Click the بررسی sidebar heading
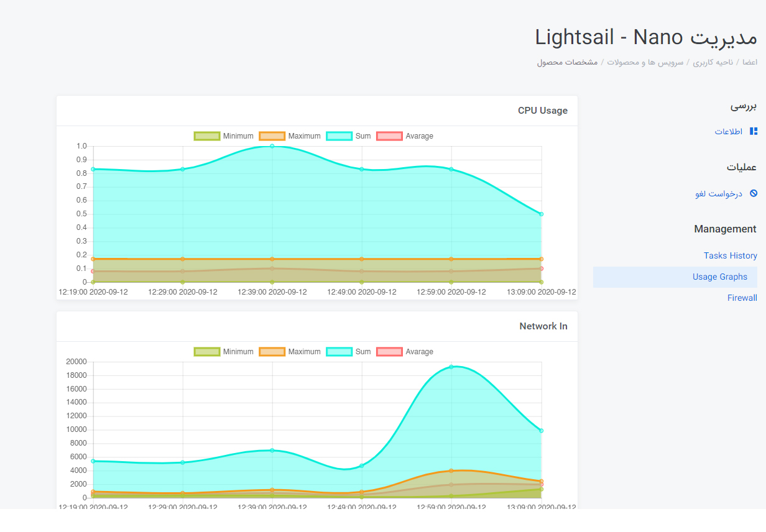766x532 pixels. click(x=744, y=106)
